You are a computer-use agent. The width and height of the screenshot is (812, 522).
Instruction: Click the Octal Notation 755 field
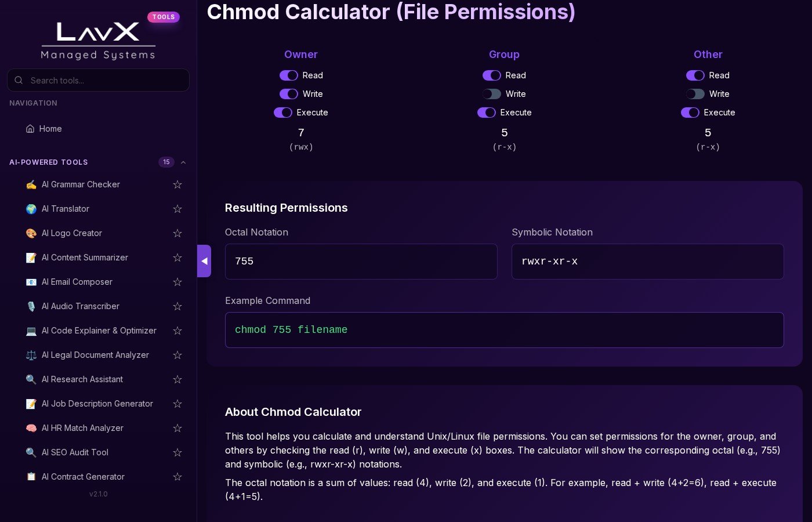tap(361, 262)
